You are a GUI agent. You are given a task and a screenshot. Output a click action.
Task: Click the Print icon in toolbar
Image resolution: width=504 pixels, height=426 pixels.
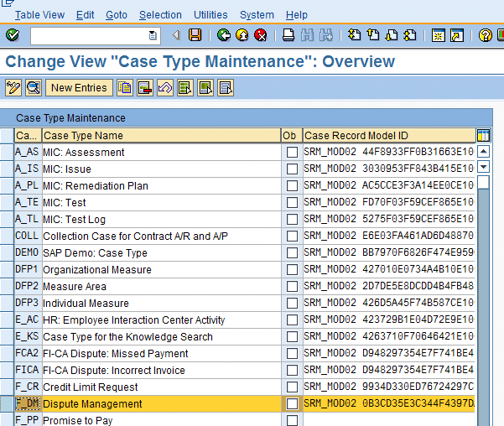(288, 35)
